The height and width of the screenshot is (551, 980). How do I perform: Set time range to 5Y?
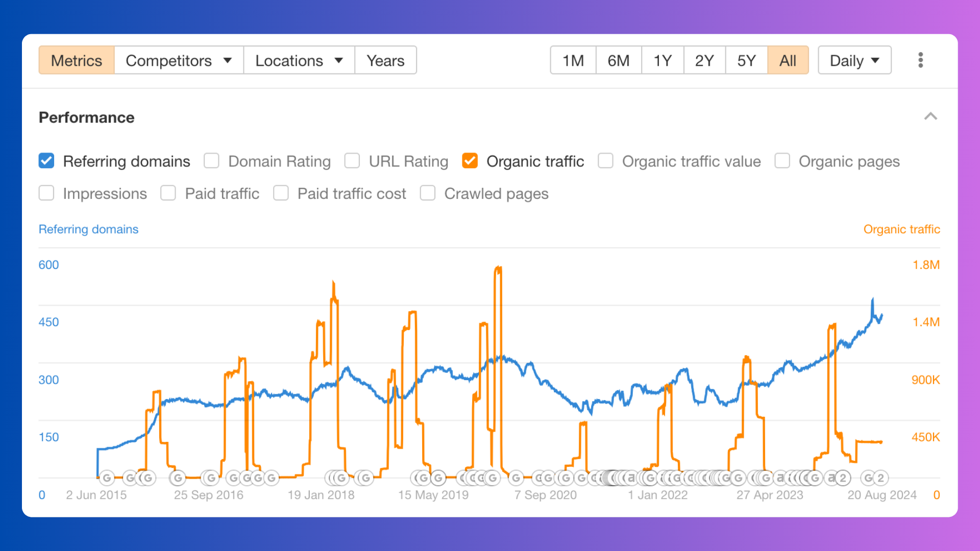click(x=746, y=60)
